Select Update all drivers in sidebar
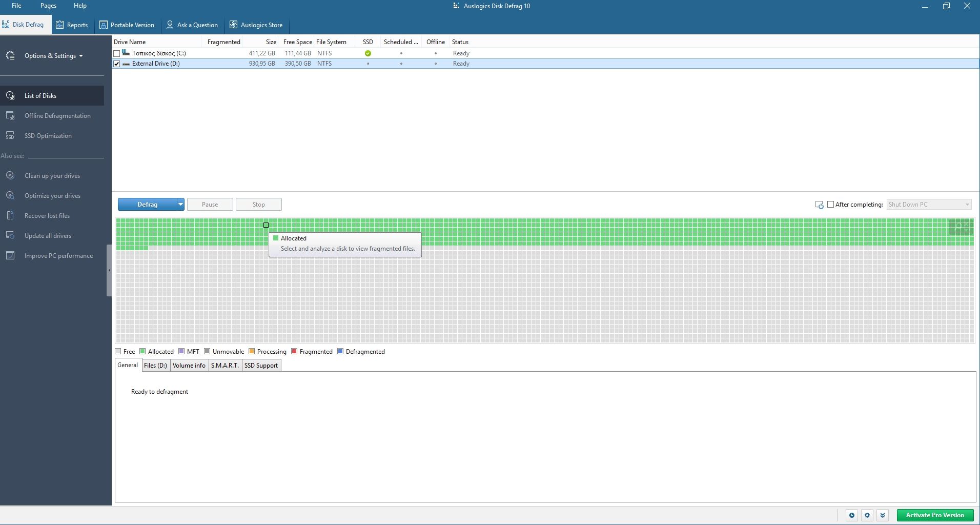This screenshot has width=980, height=525. coord(48,236)
